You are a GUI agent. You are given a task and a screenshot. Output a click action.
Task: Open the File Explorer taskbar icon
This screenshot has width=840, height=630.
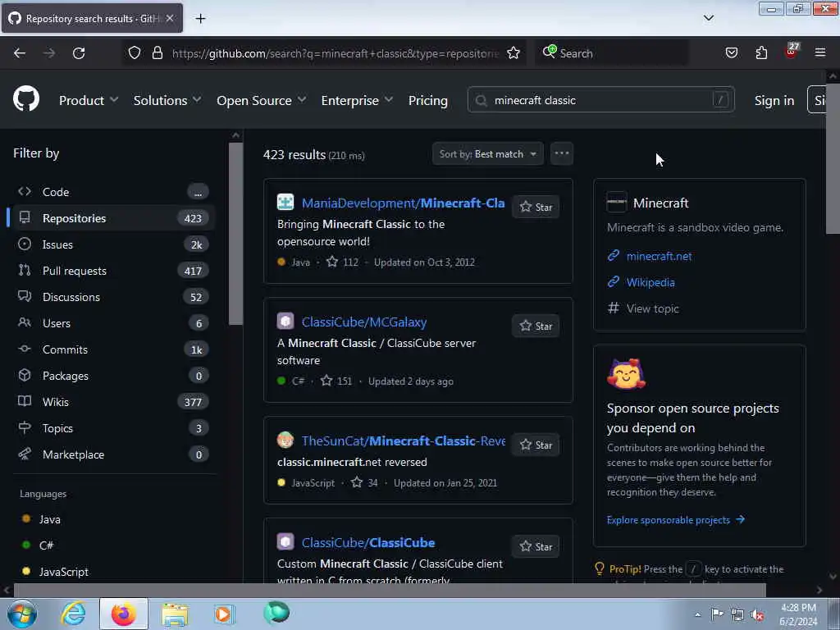pos(175,614)
